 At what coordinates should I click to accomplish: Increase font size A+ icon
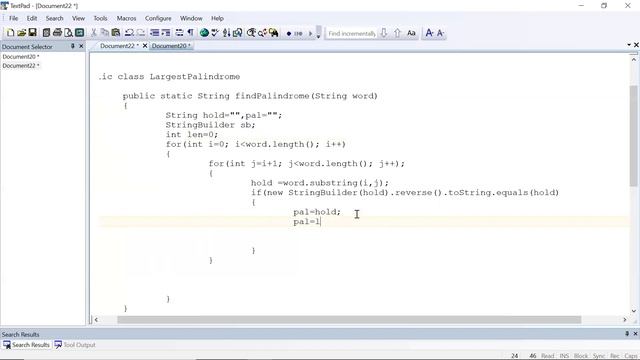point(429,33)
